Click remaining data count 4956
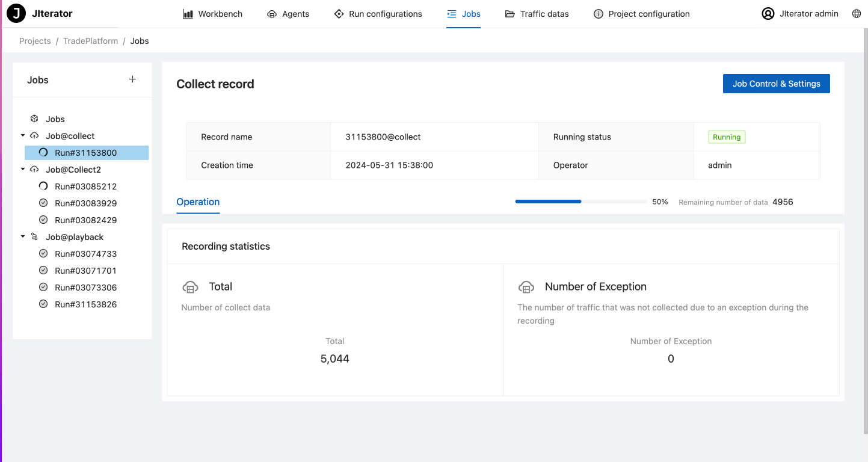 point(783,202)
